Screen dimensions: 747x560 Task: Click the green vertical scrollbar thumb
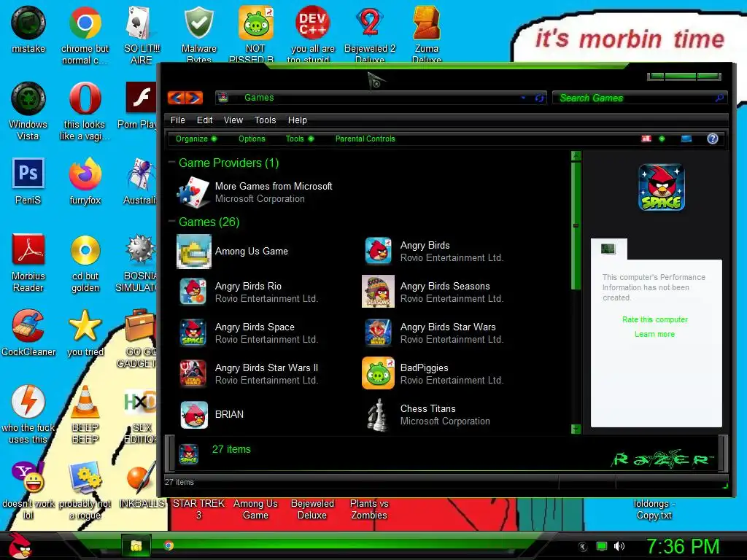576,225
